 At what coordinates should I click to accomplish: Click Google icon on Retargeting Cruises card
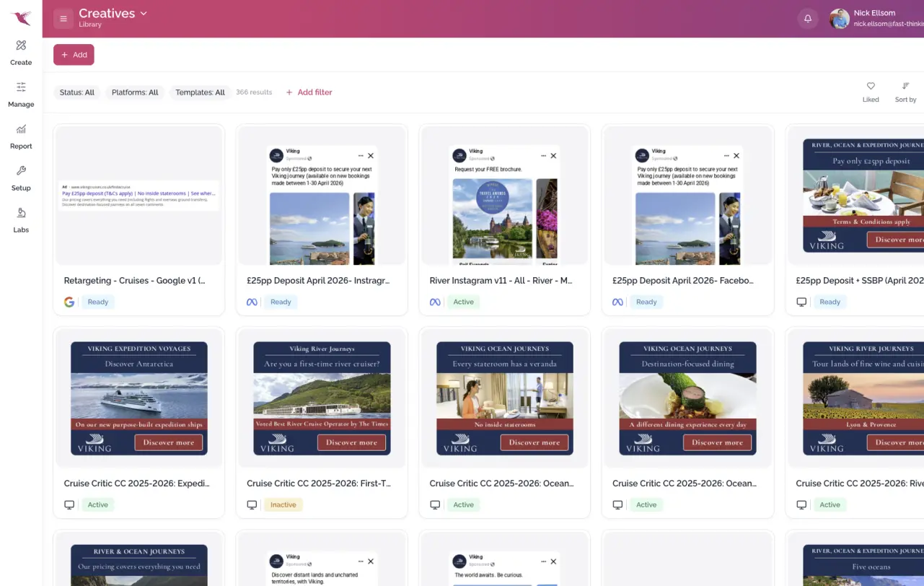pyautogui.click(x=69, y=302)
